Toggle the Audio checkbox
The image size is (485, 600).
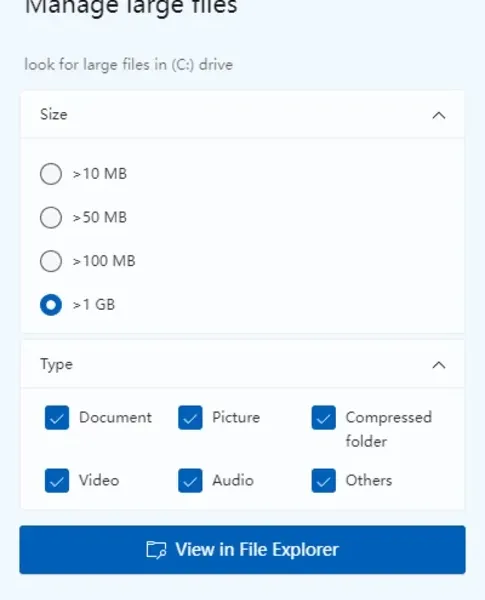(190, 481)
